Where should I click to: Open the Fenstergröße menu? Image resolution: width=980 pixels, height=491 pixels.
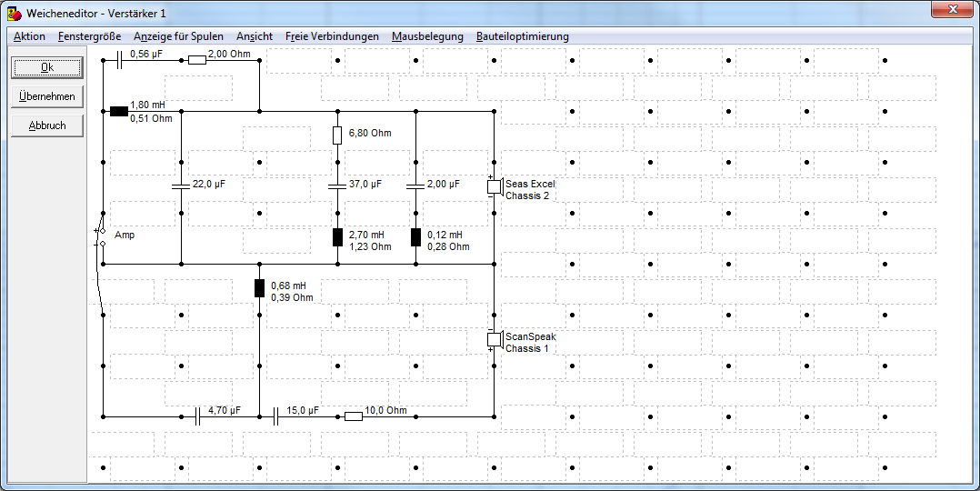tap(89, 36)
